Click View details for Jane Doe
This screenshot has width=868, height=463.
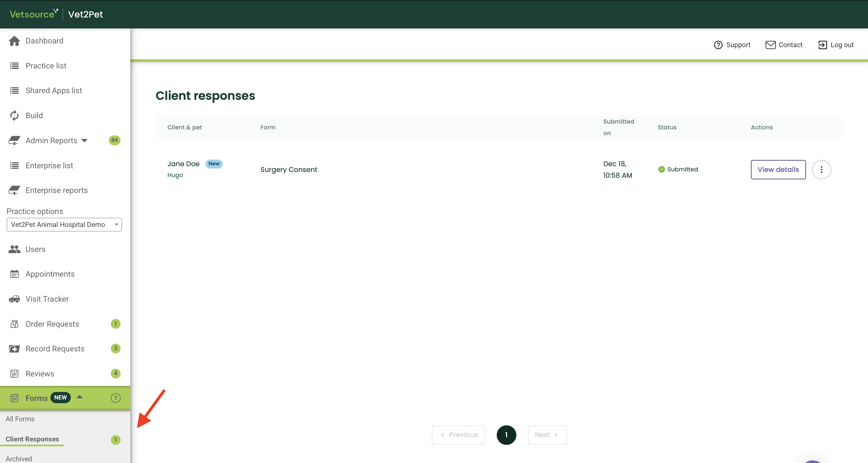tap(778, 170)
